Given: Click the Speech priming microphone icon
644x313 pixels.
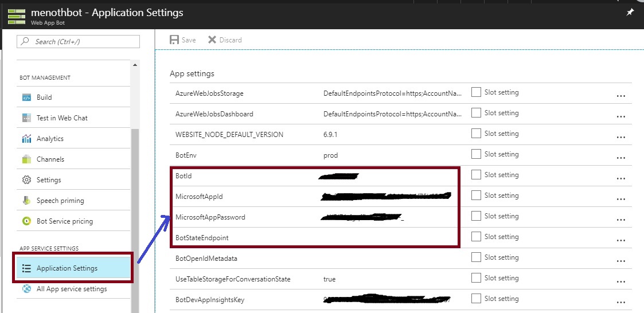Looking at the screenshot, I should [26, 201].
